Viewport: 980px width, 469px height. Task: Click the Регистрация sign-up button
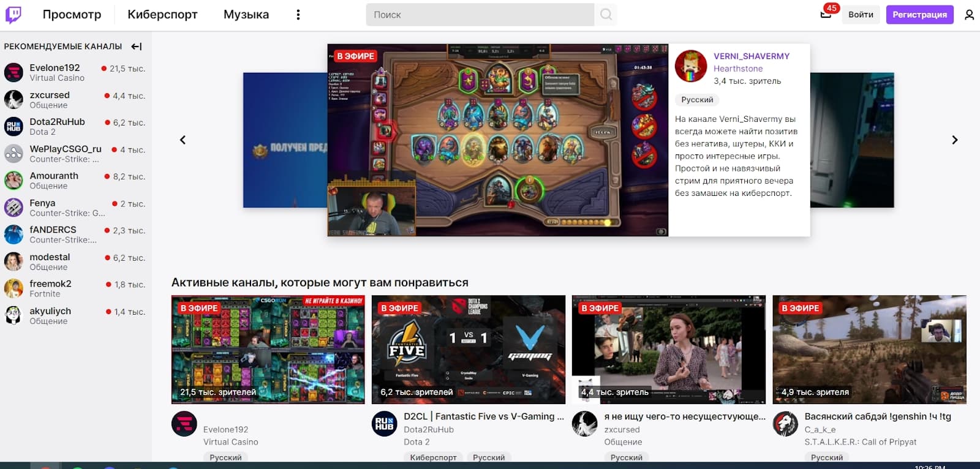919,15
